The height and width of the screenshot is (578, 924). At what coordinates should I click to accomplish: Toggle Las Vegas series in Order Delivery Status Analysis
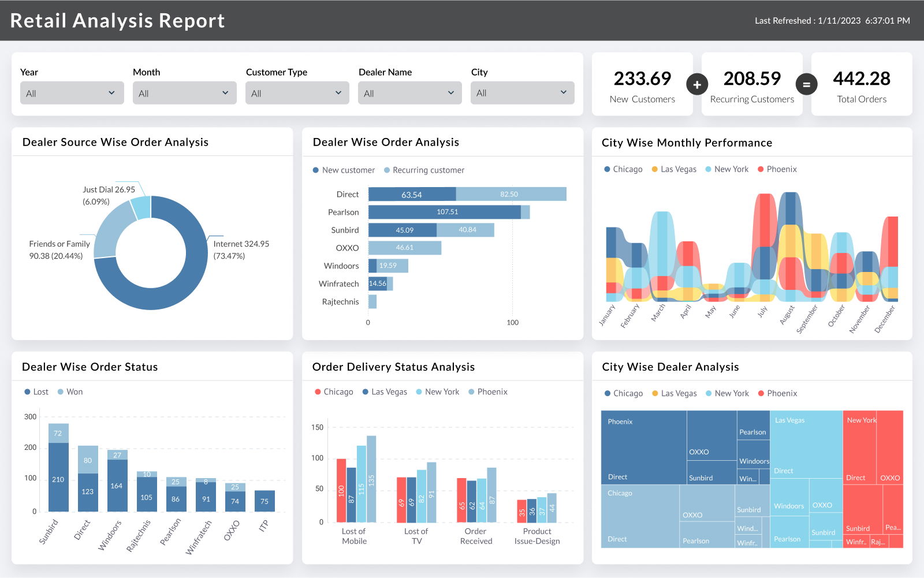coord(384,392)
